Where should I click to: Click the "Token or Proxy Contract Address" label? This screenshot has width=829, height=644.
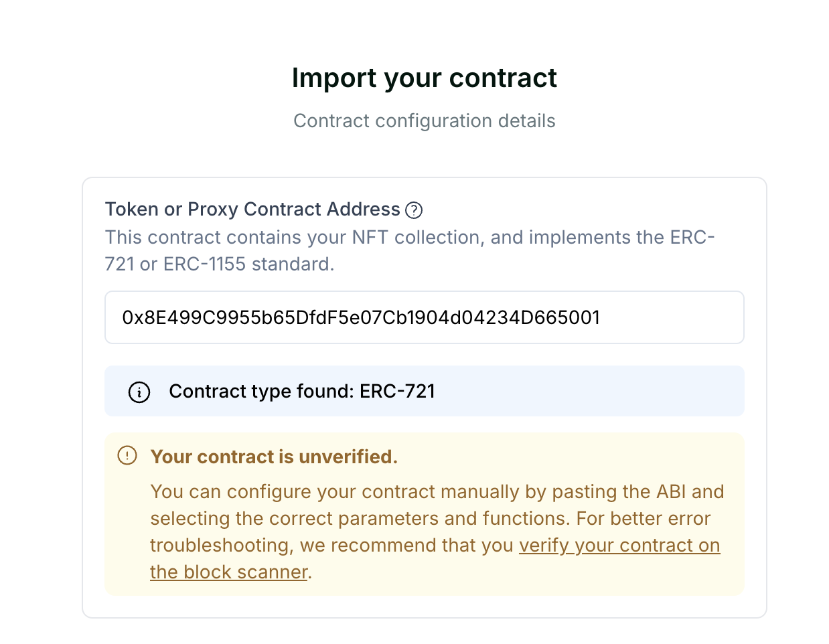(252, 210)
